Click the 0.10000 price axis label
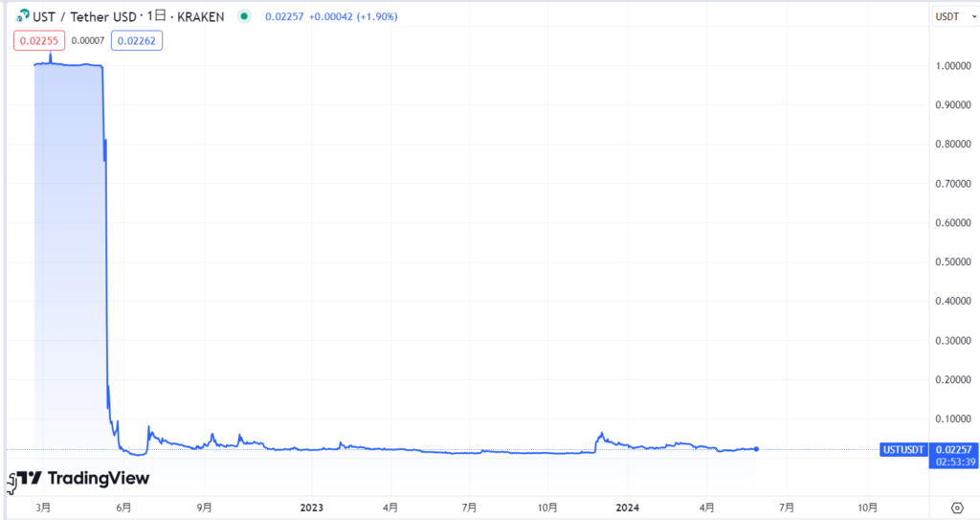Viewport: 980px width, 520px height. click(x=953, y=418)
